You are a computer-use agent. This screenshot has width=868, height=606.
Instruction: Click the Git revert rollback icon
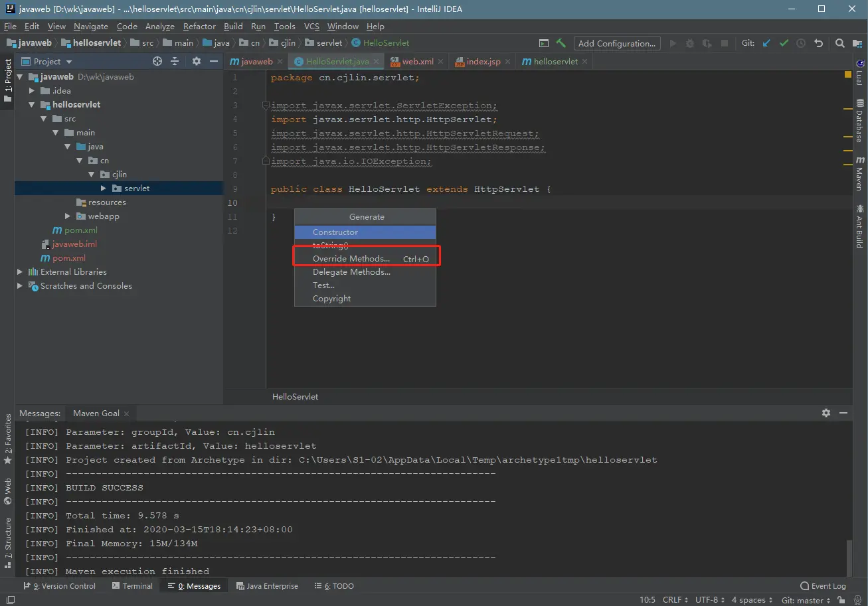tap(818, 43)
